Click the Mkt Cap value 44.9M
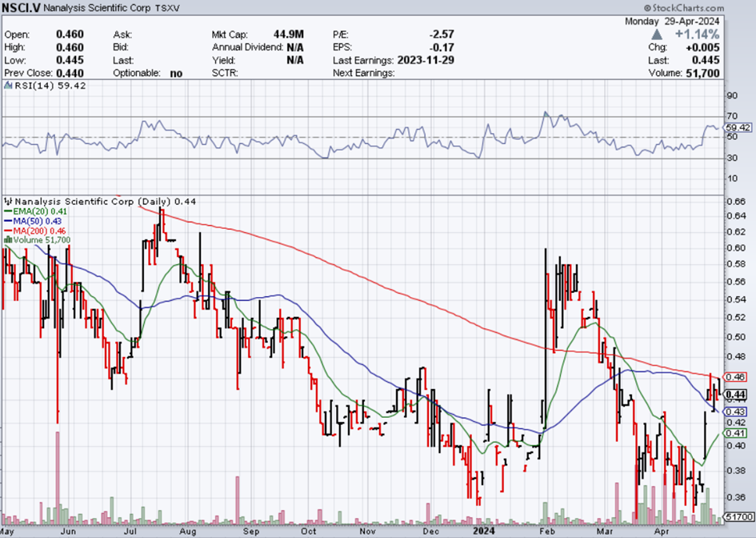This screenshot has width=756, height=538. tap(288, 34)
